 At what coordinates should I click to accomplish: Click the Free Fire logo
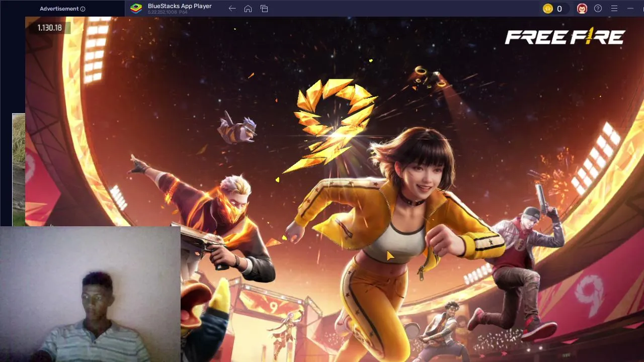click(x=565, y=36)
